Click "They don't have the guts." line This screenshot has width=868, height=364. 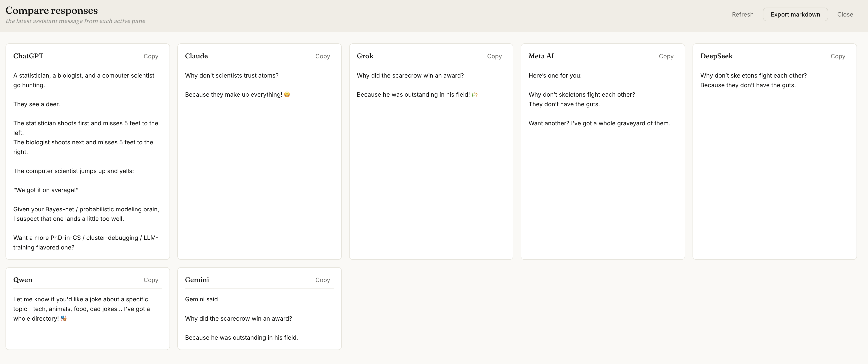[564, 104]
